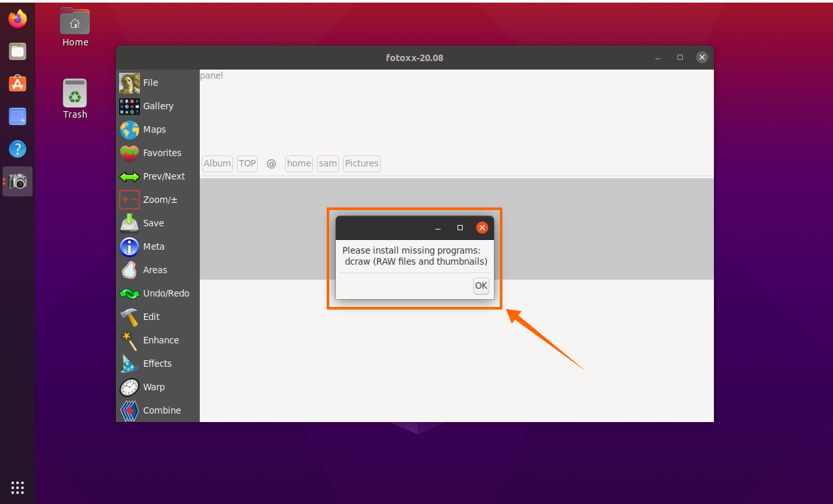Click the 'dcraw (RAW files and thumbnails)' text
Screen dimensions: 833x504
point(416,261)
